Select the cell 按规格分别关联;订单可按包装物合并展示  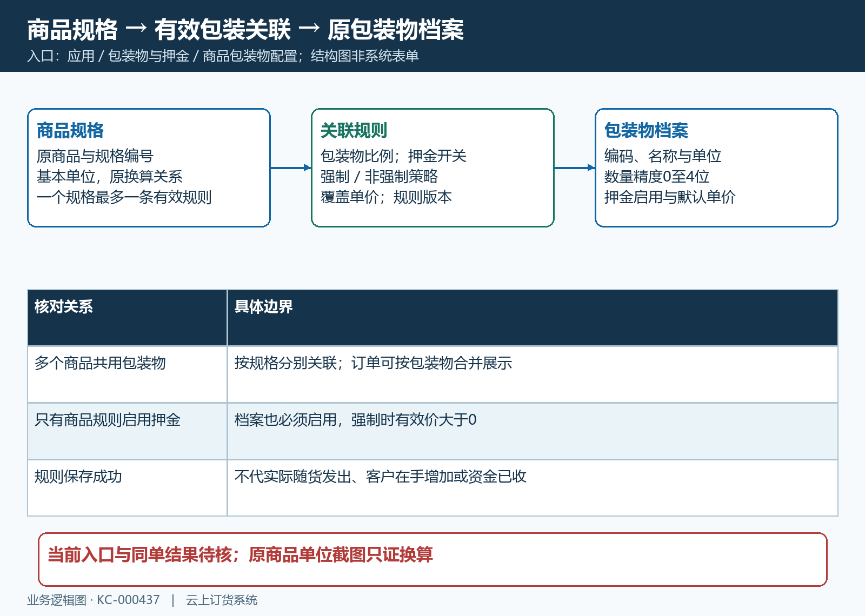[x=533, y=374]
